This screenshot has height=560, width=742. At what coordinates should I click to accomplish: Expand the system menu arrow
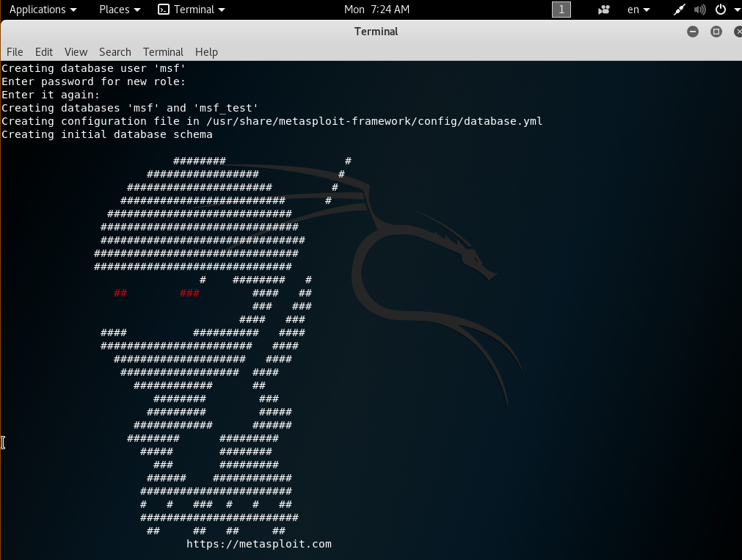(736, 10)
